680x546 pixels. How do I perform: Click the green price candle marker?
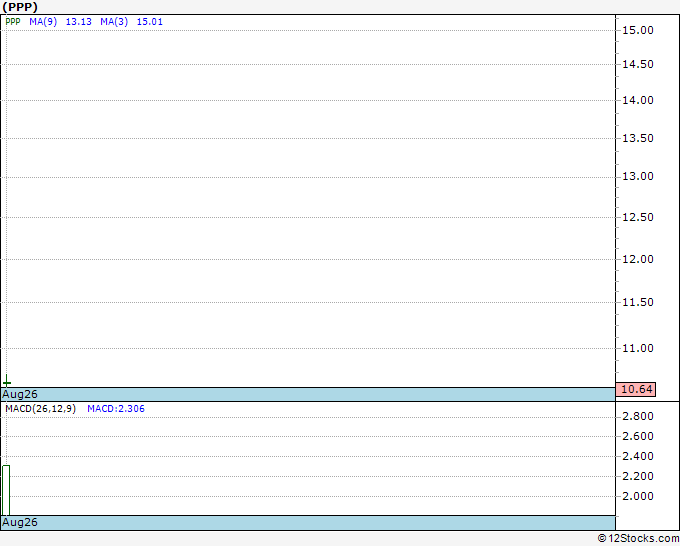click(7, 382)
